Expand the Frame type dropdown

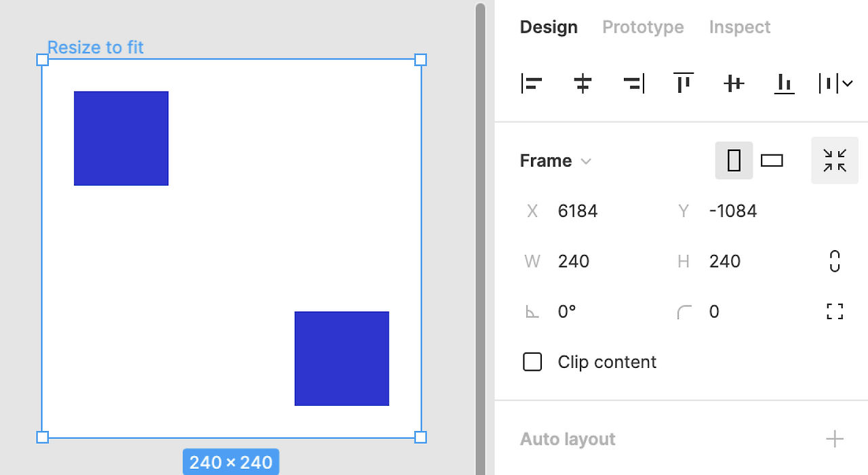coord(556,161)
